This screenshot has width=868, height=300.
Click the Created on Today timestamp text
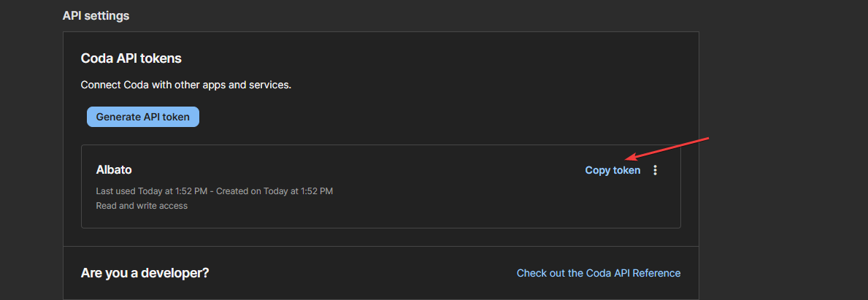[276, 191]
